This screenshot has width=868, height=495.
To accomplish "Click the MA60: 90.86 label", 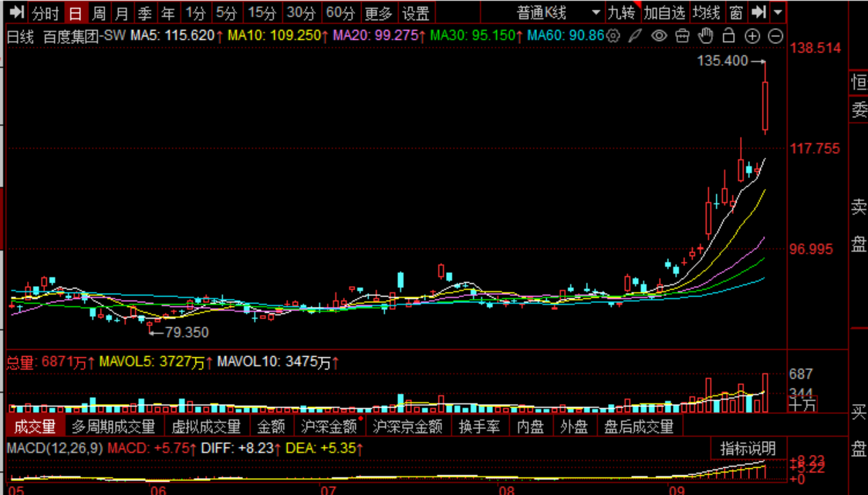I will click(x=566, y=36).
